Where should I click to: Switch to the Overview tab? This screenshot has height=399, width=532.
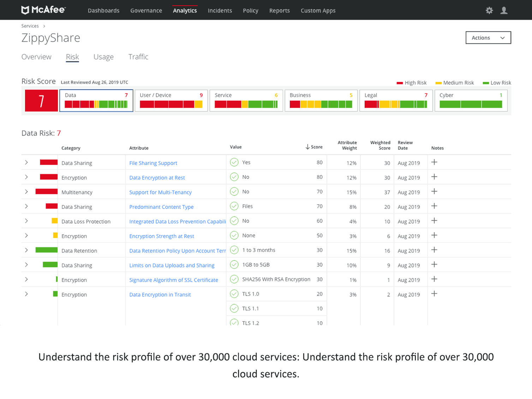pyautogui.click(x=36, y=57)
